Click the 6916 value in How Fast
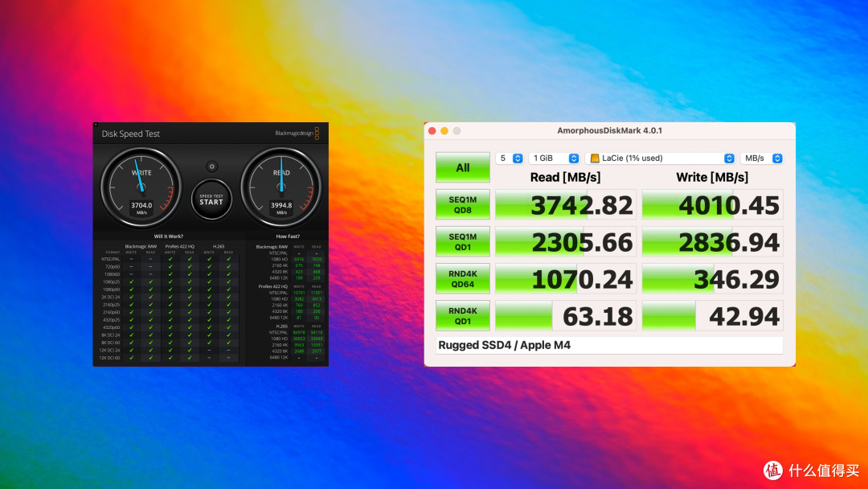The width and height of the screenshot is (868, 489). click(299, 259)
